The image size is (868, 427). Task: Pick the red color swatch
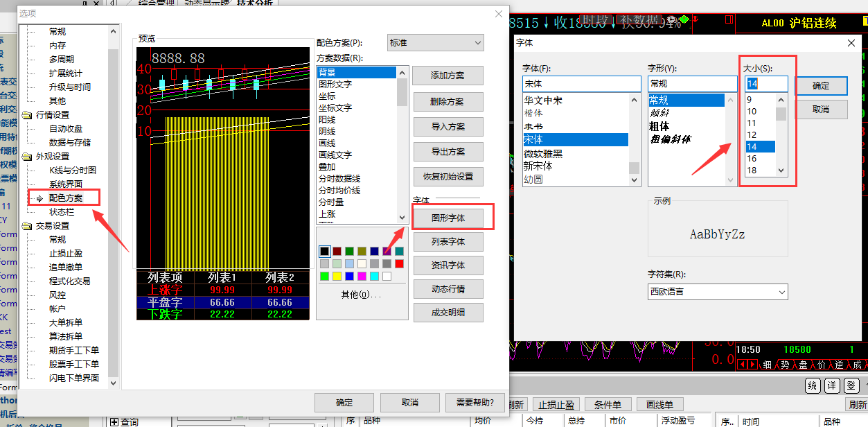coord(399,264)
